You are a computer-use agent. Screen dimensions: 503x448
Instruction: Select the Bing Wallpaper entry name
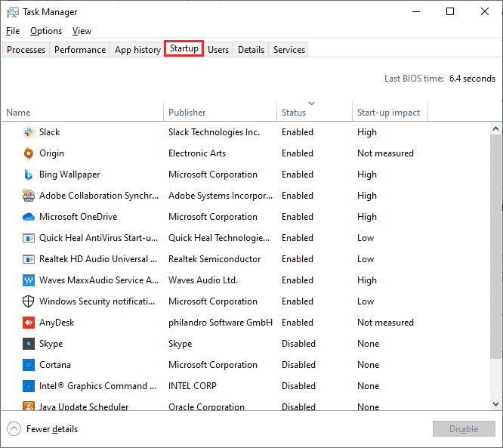(69, 175)
